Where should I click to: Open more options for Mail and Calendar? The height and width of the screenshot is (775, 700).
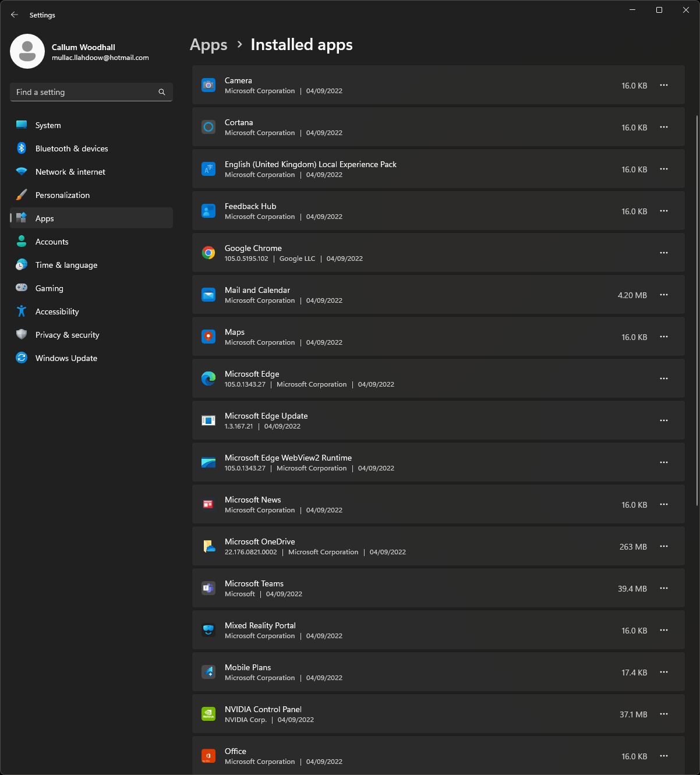coord(664,295)
